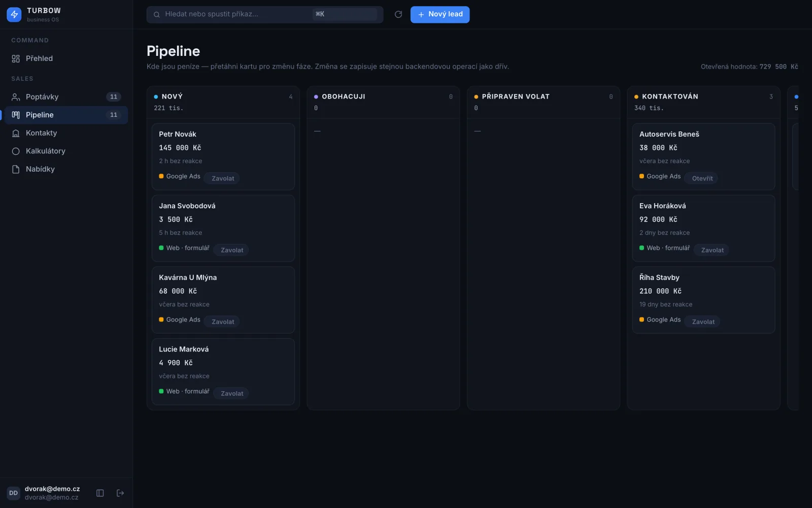Click the Obohacuji column header
Viewport: 812px width, 508px height.
click(x=383, y=102)
